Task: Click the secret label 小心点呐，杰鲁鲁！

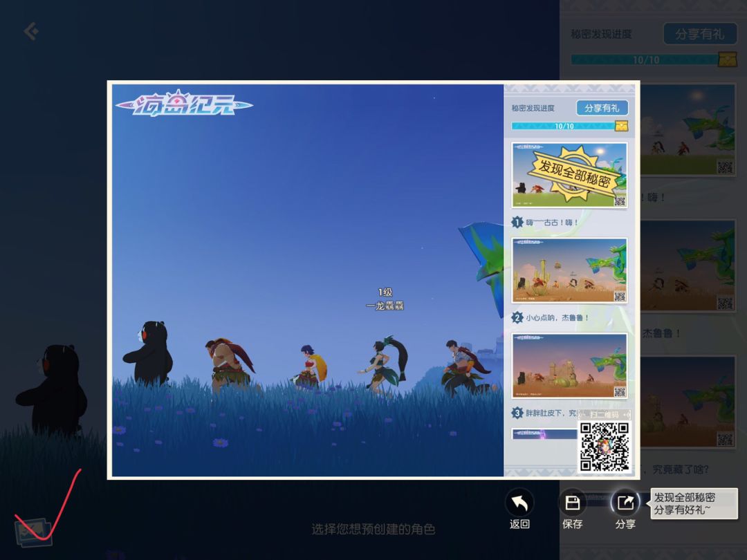Action: [x=557, y=317]
